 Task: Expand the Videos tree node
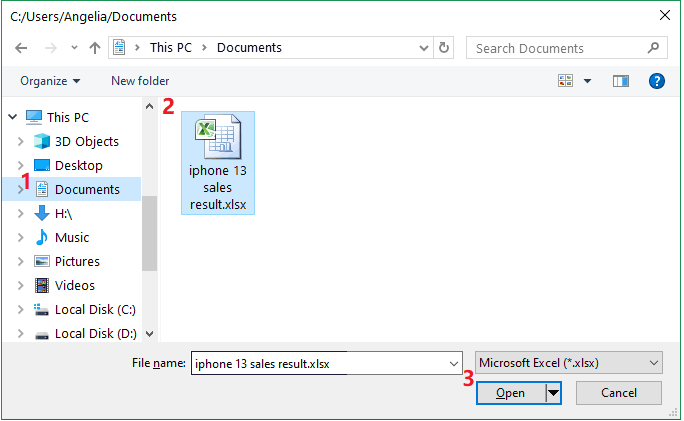(x=21, y=285)
